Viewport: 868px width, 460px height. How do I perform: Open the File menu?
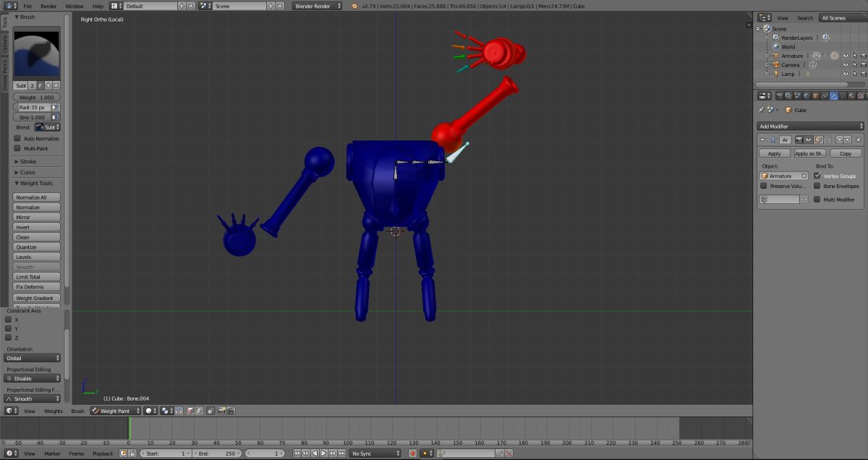27,6
